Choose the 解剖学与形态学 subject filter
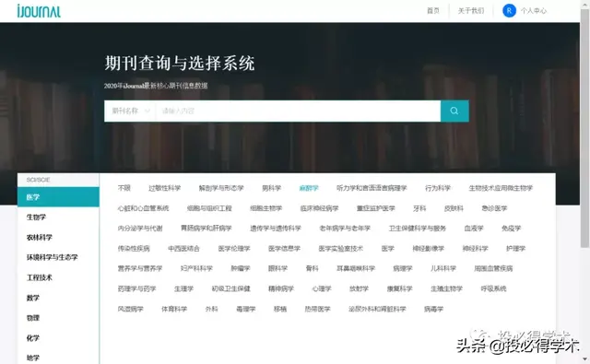This screenshot has width=590, height=364. pos(221,188)
